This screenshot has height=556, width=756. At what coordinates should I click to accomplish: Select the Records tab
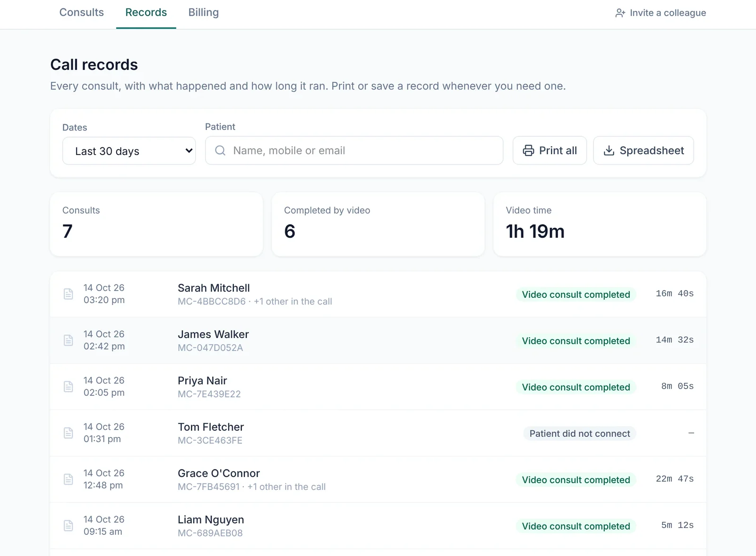(146, 13)
